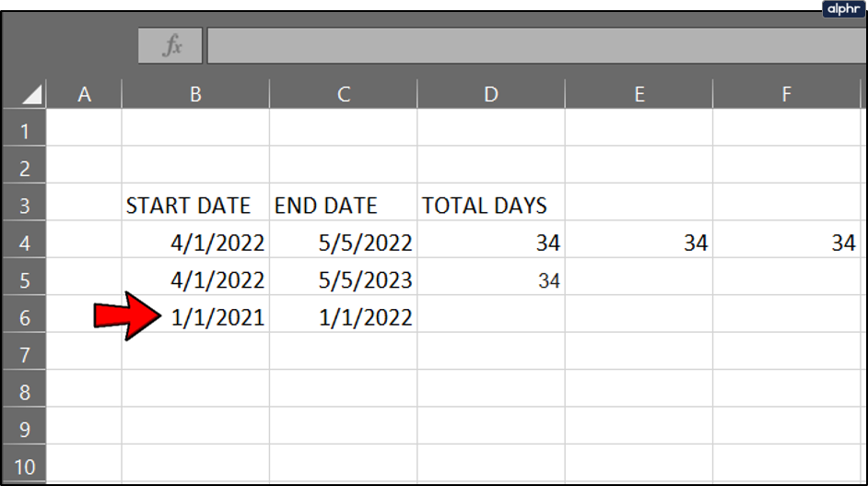The width and height of the screenshot is (868, 486).
Task: Select column D header
Action: 491,94
